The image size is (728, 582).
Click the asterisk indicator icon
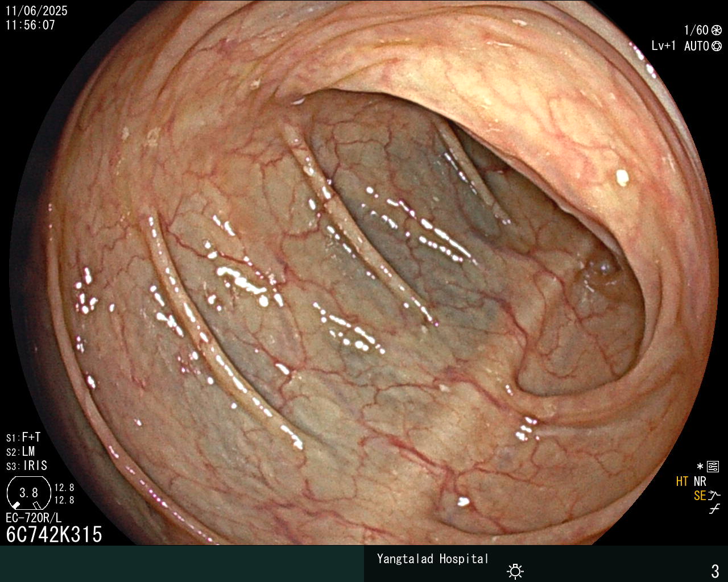[x=700, y=467]
